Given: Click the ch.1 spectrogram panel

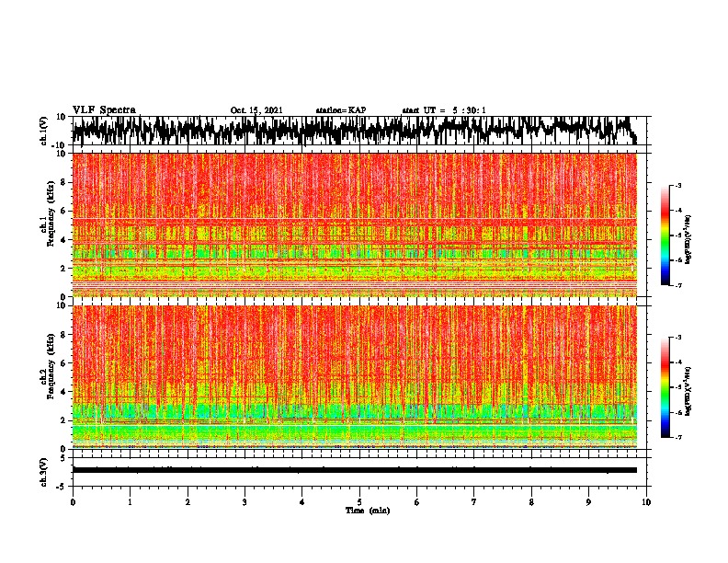Looking at the screenshot, I should (354, 224).
